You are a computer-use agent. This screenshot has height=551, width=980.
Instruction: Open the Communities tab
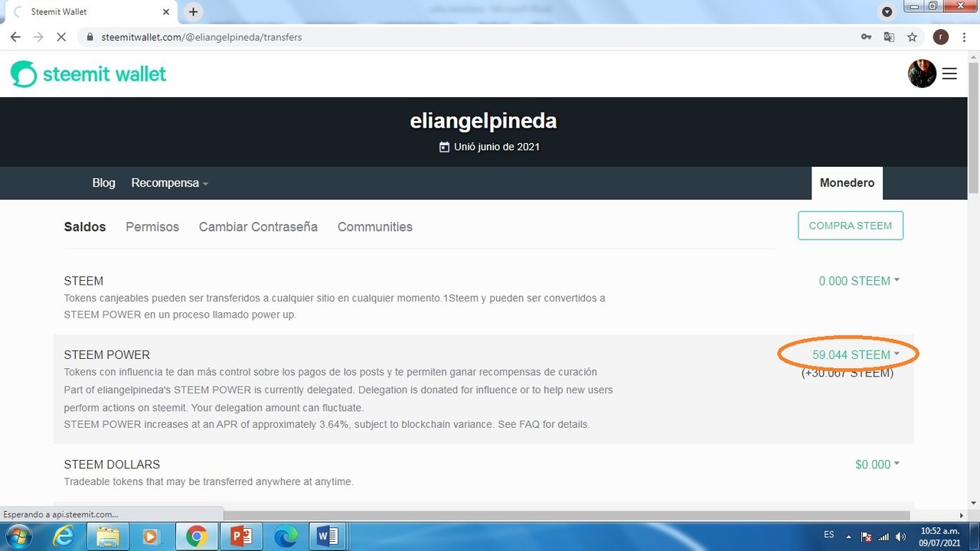coord(375,227)
